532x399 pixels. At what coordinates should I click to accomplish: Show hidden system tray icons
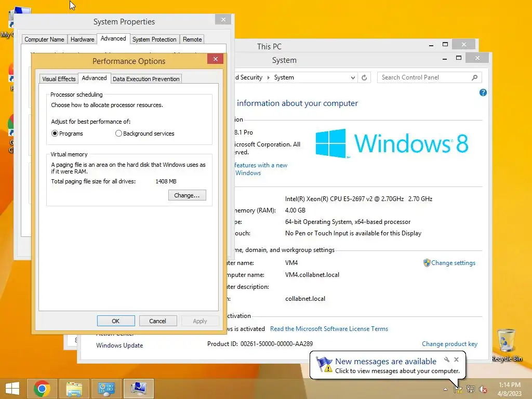click(445, 389)
